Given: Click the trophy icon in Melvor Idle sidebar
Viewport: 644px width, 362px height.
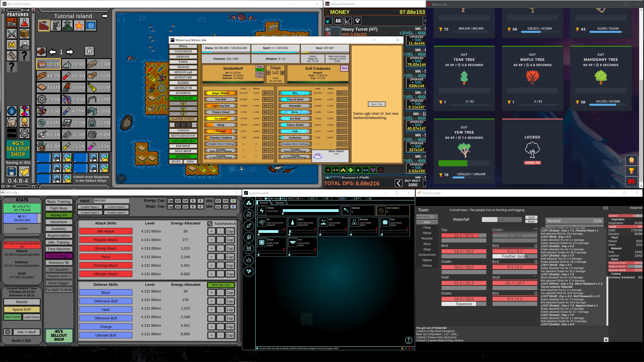Looking at the screenshot, I should (x=631, y=171).
